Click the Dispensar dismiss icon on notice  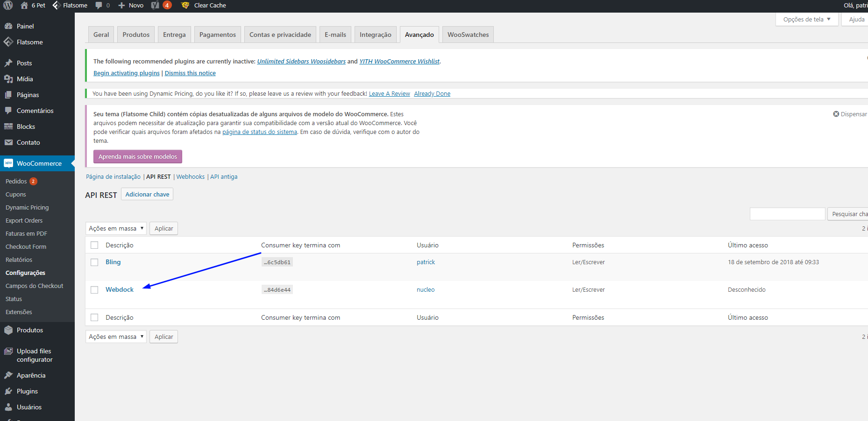click(836, 114)
